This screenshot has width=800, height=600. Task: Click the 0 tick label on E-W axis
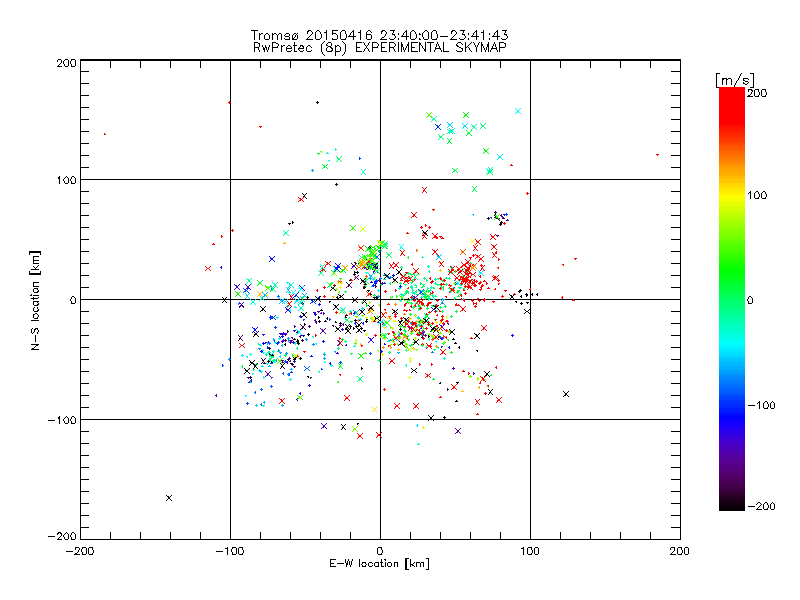380,551
